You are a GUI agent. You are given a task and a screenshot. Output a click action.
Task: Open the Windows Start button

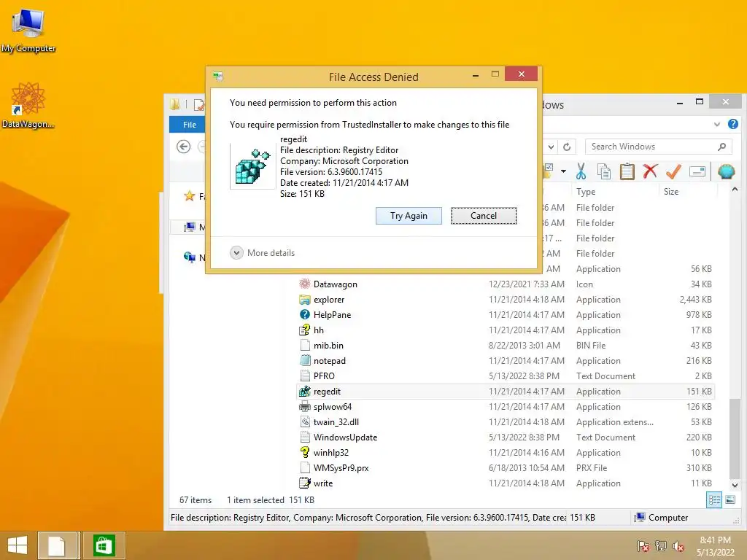[x=18, y=545]
